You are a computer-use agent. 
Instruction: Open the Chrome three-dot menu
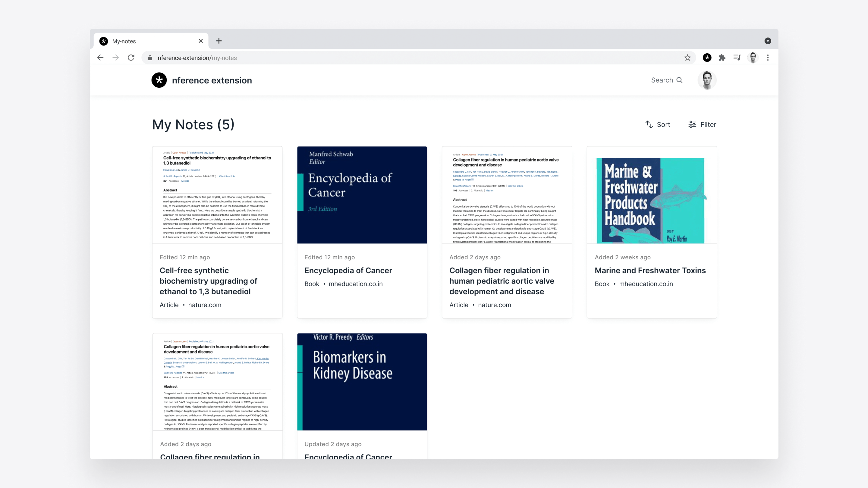coord(768,58)
